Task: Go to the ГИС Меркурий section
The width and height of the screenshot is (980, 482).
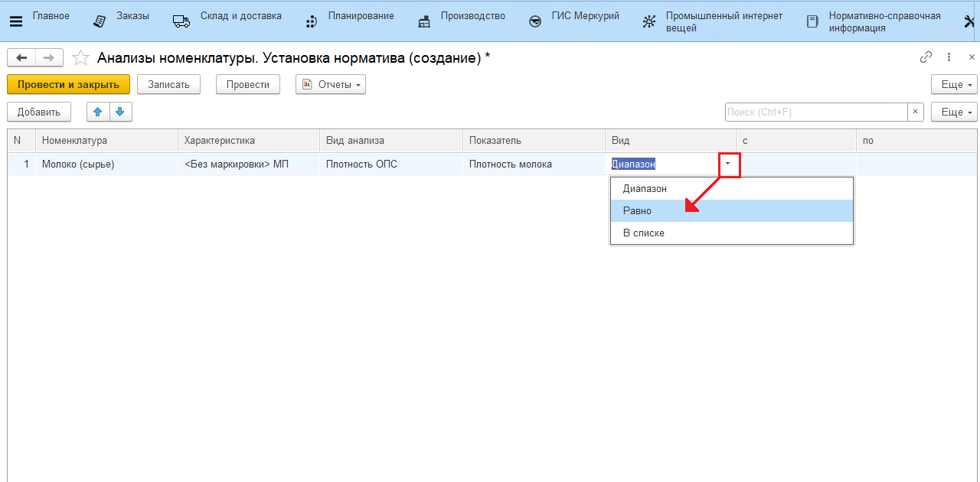Action: [575, 21]
